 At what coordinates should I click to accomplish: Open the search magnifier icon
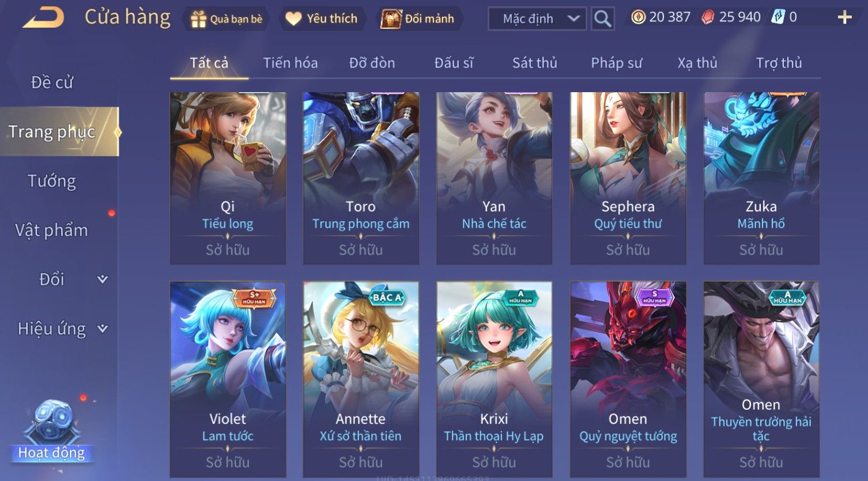(602, 19)
